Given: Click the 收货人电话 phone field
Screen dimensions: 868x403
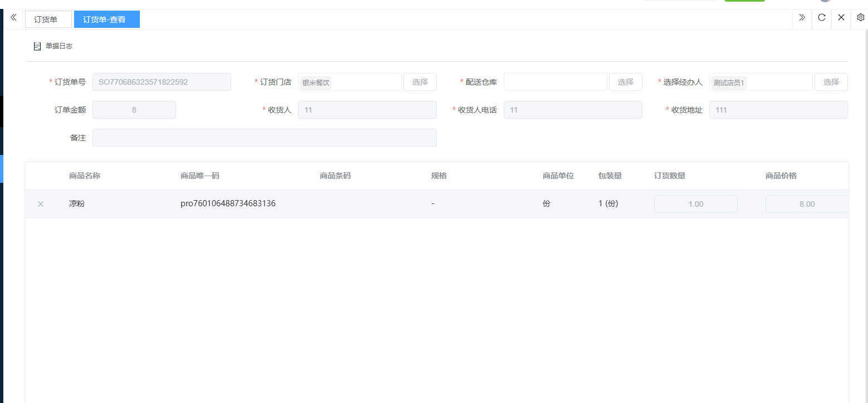Looking at the screenshot, I should [572, 110].
